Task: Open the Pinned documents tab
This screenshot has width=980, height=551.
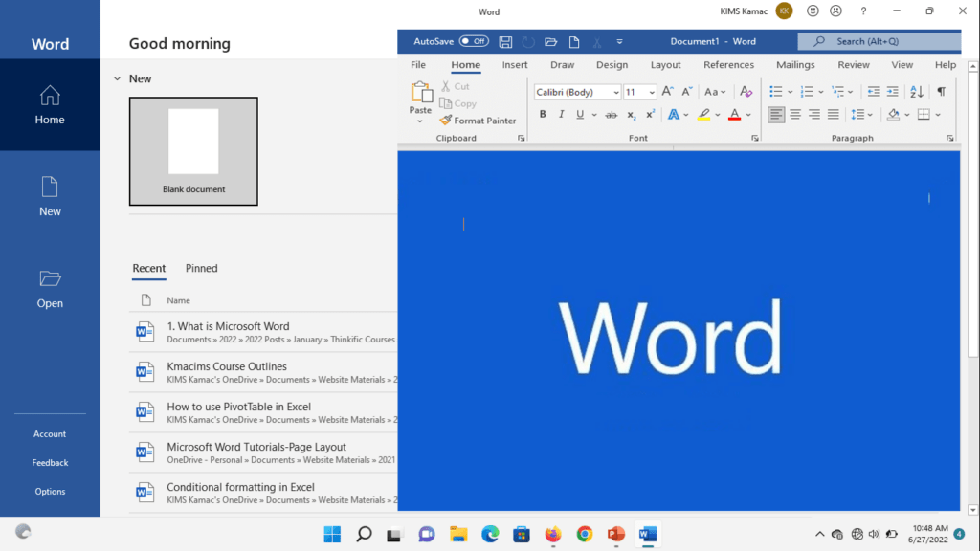Action: pos(201,269)
